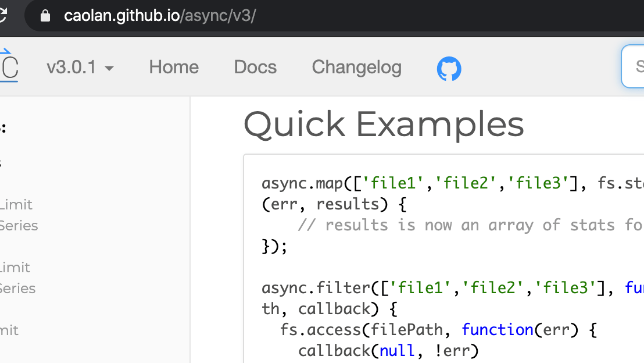The width and height of the screenshot is (644, 363).
Task: Click the 'fs.access(filePath' code line
Action: [x=438, y=330]
